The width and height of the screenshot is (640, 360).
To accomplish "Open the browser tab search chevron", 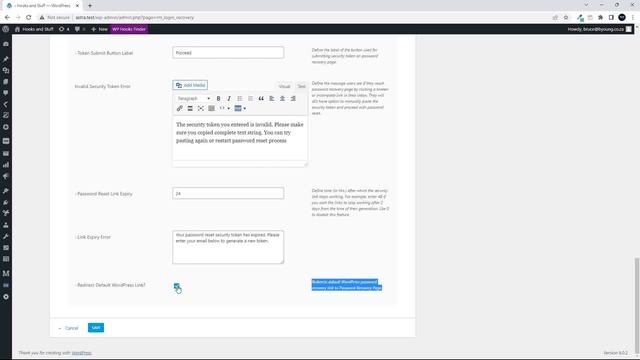I will 587,5.
